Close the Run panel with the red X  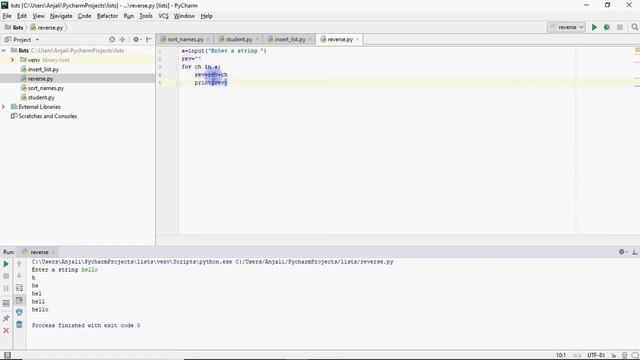pos(6,330)
